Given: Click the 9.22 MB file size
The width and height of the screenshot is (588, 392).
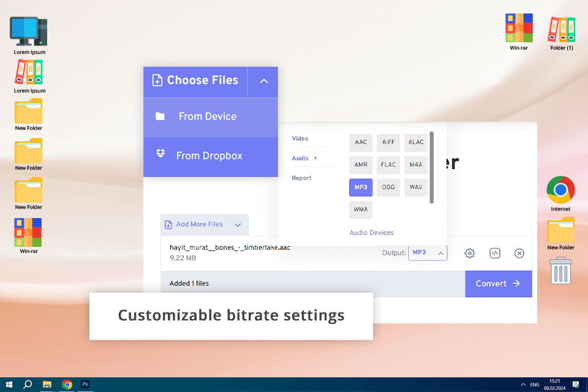Looking at the screenshot, I should [x=183, y=258].
